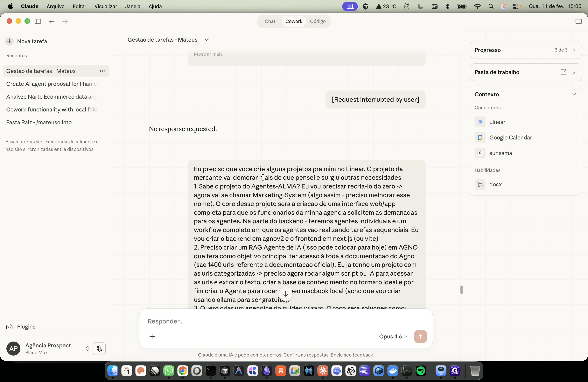Switch to the Cowork tab
The height and width of the screenshot is (382, 588).
(293, 21)
